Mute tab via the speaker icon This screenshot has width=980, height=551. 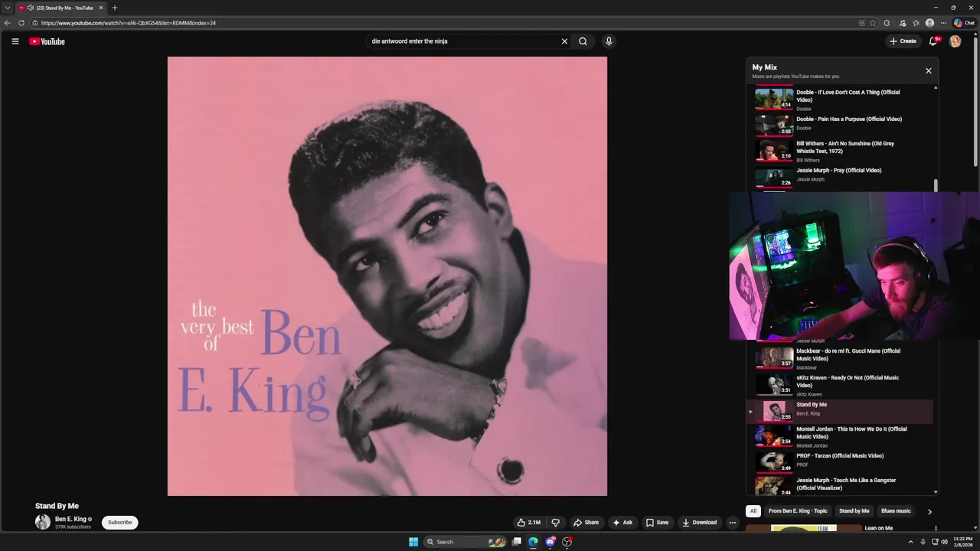30,8
